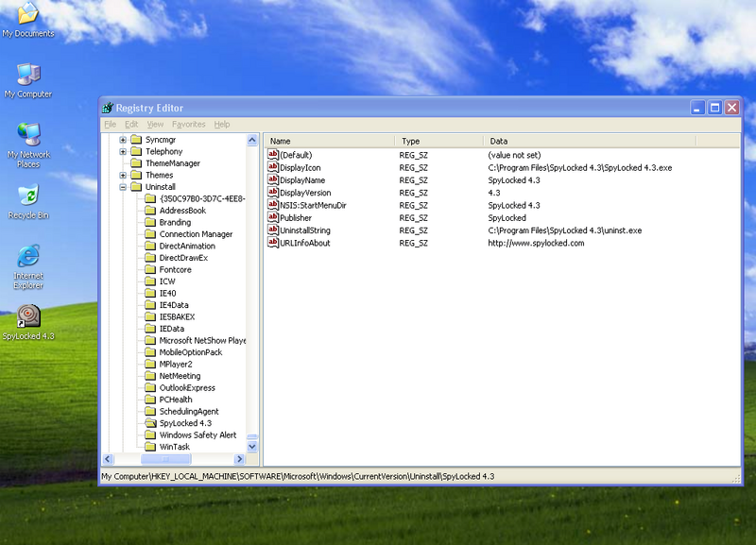Open the Help menu
This screenshot has width=756, height=545.
click(x=222, y=124)
